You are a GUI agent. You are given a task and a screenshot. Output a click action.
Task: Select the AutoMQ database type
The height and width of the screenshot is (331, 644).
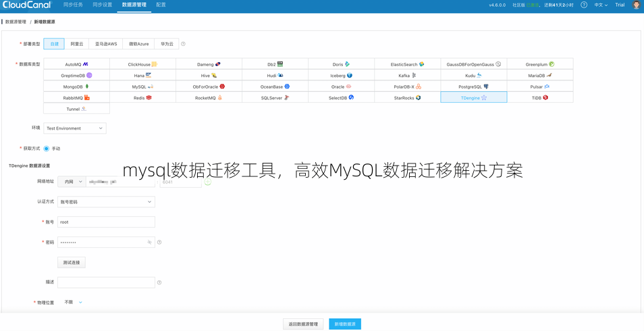[x=76, y=63]
